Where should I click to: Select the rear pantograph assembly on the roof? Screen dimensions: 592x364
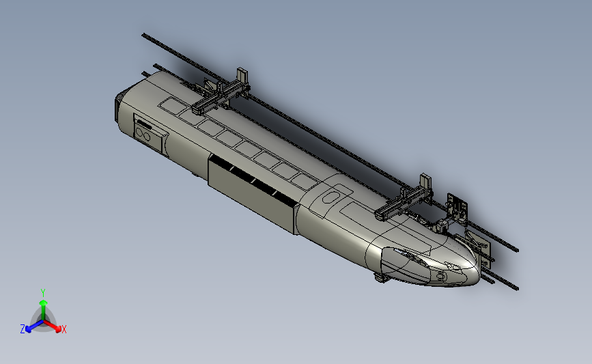point(221,92)
